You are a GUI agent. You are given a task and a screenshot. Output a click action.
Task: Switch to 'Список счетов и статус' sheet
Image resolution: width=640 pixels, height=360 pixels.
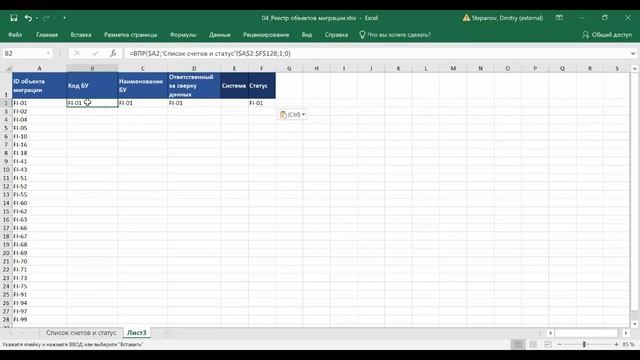click(81, 333)
